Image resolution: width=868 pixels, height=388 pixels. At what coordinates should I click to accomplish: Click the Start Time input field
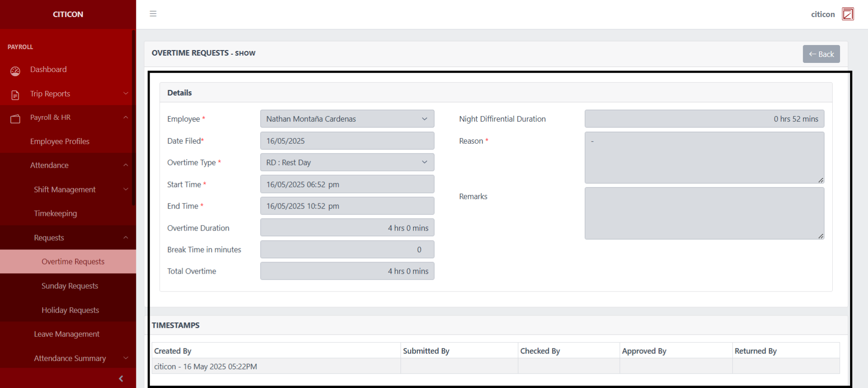[347, 185]
